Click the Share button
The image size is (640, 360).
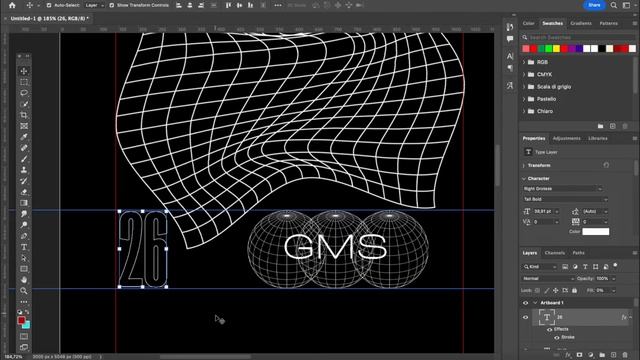(594, 5)
